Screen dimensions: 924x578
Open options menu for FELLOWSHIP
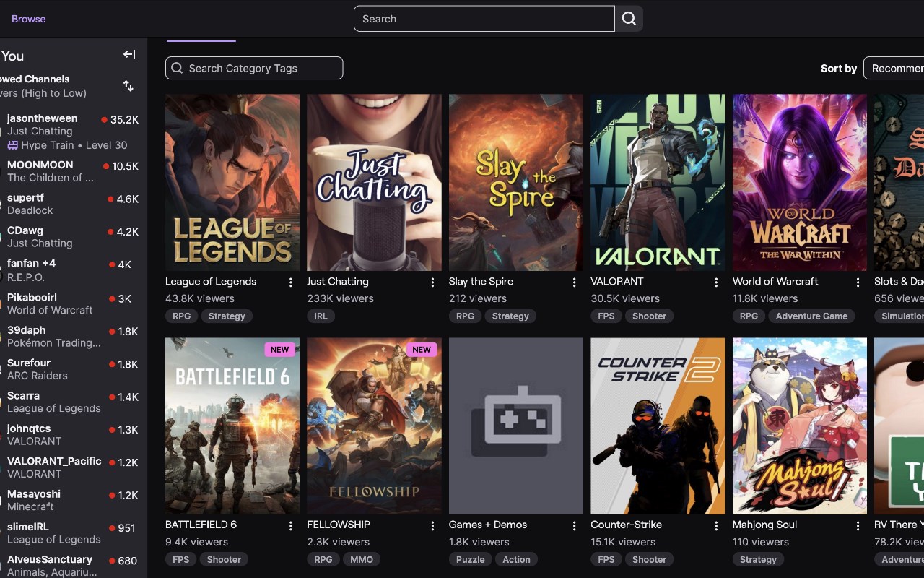tap(432, 526)
